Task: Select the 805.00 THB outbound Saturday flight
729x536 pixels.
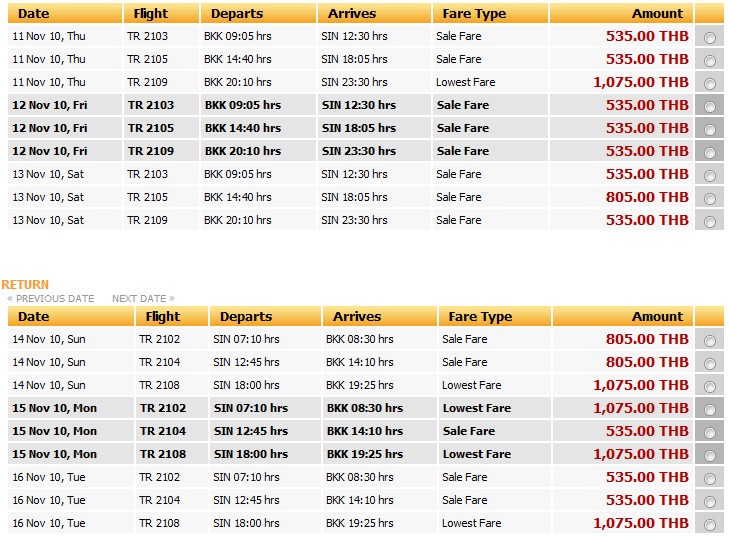Action: 710,198
